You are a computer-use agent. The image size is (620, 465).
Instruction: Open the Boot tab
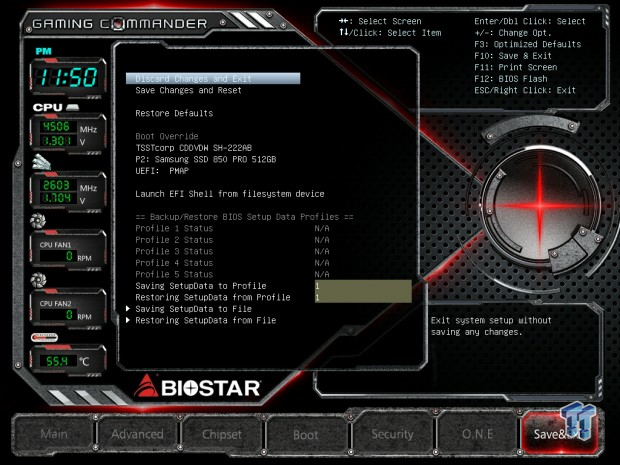306,435
